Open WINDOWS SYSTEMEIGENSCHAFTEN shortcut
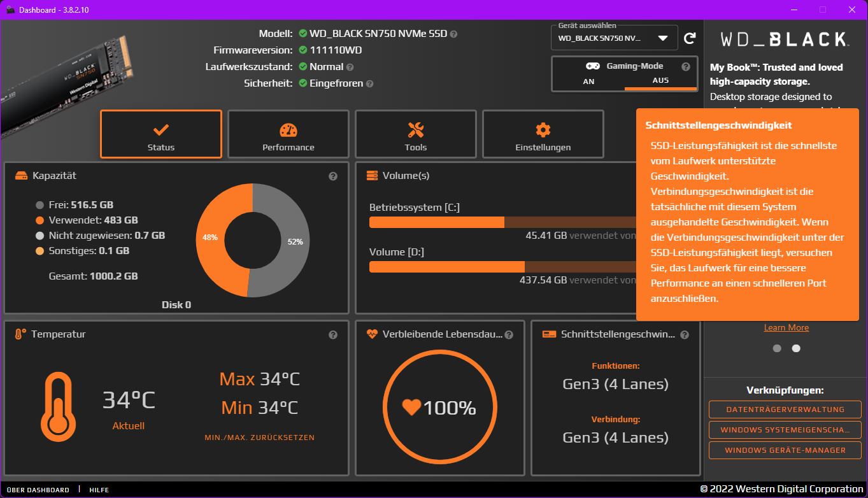 coord(785,430)
